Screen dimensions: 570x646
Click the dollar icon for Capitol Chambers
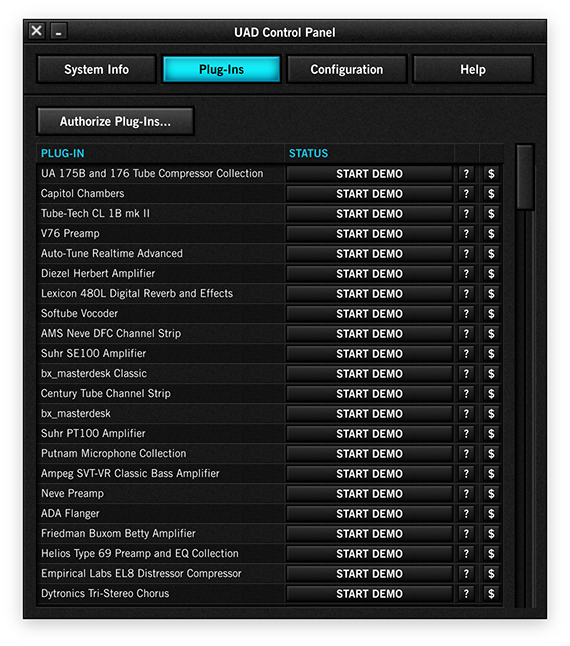pyautogui.click(x=491, y=194)
